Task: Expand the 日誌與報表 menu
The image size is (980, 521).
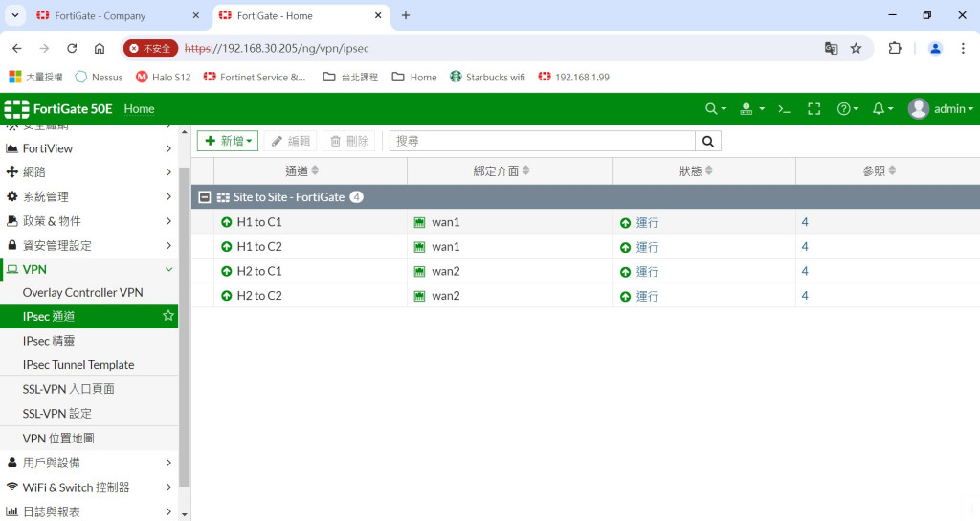Action: click(89, 511)
